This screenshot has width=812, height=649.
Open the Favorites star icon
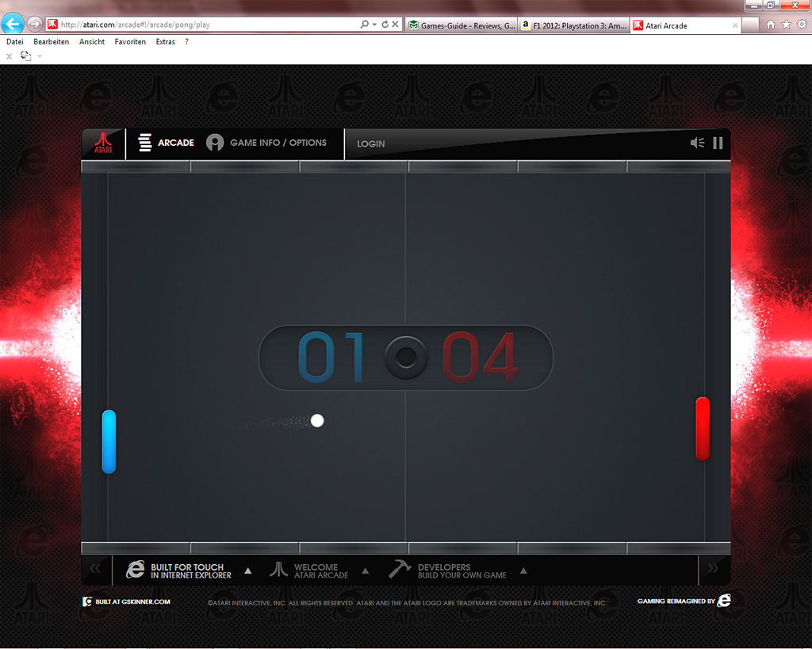[x=786, y=25]
